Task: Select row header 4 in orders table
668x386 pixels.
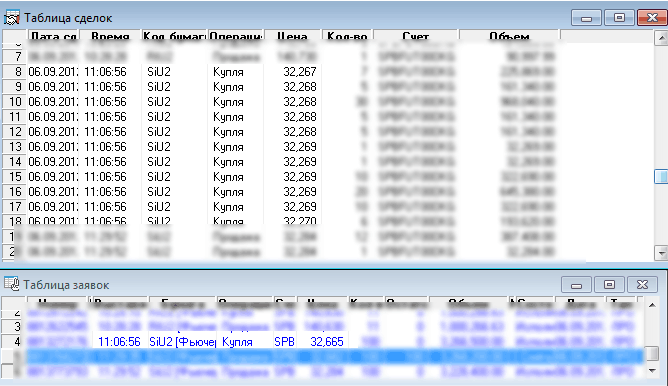Action: [14, 341]
